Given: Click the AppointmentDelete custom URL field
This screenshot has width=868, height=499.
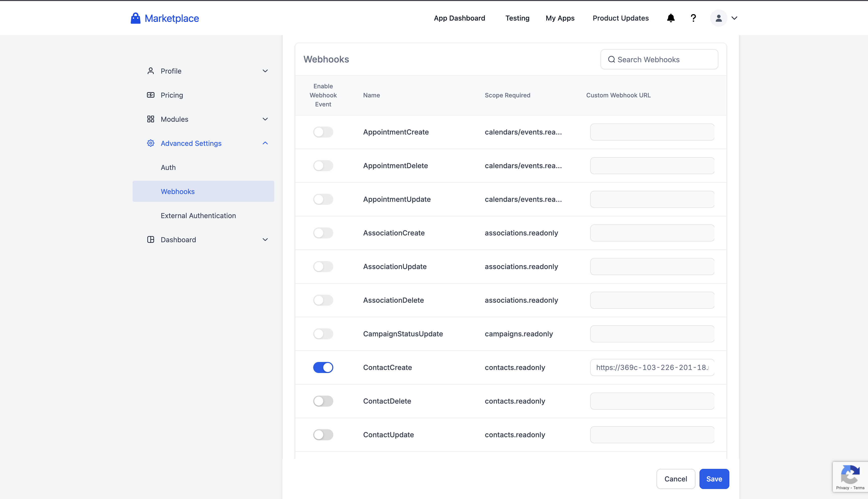Looking at the screenshot, I should [652, 165].
